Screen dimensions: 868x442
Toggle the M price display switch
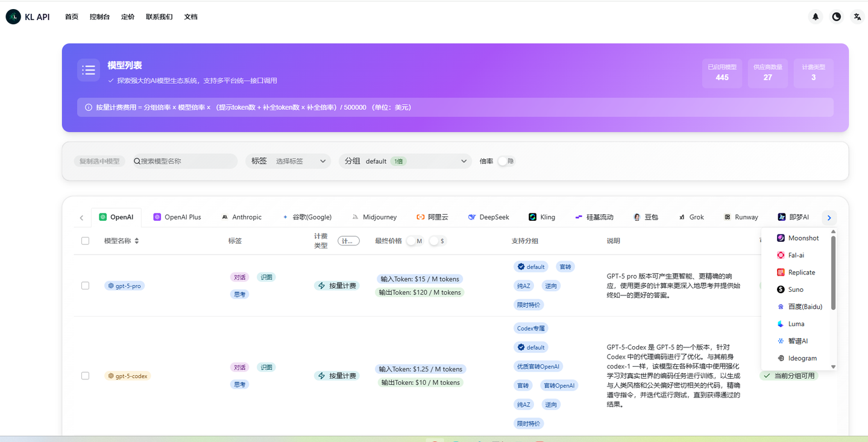(x=415, y=240)
